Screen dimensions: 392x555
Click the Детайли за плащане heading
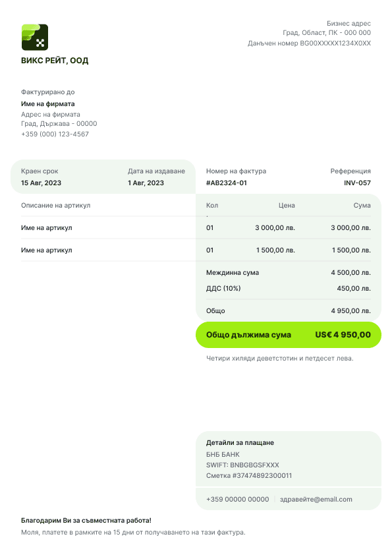tap(240, 443)
